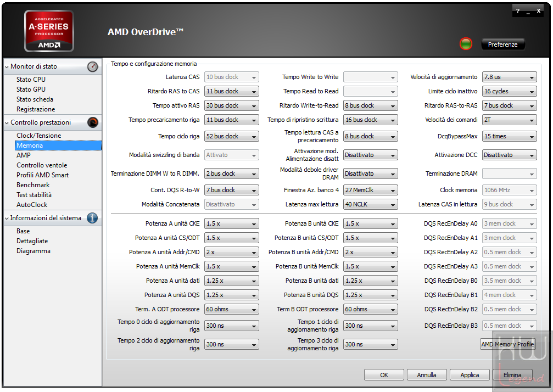This screenshot has height=392, width=553.
Task: Open Attivazione DCC dropdown
Action: point(509,155)
